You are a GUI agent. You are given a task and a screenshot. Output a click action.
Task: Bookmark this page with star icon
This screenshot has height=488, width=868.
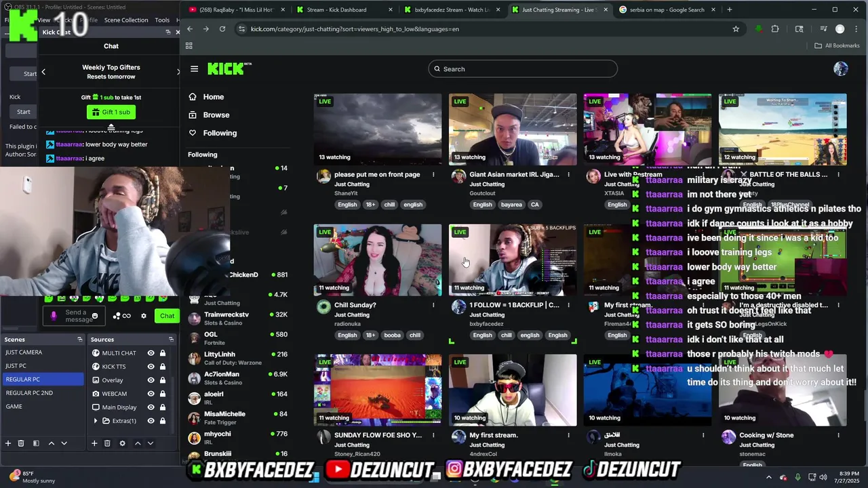pos(736,29)
